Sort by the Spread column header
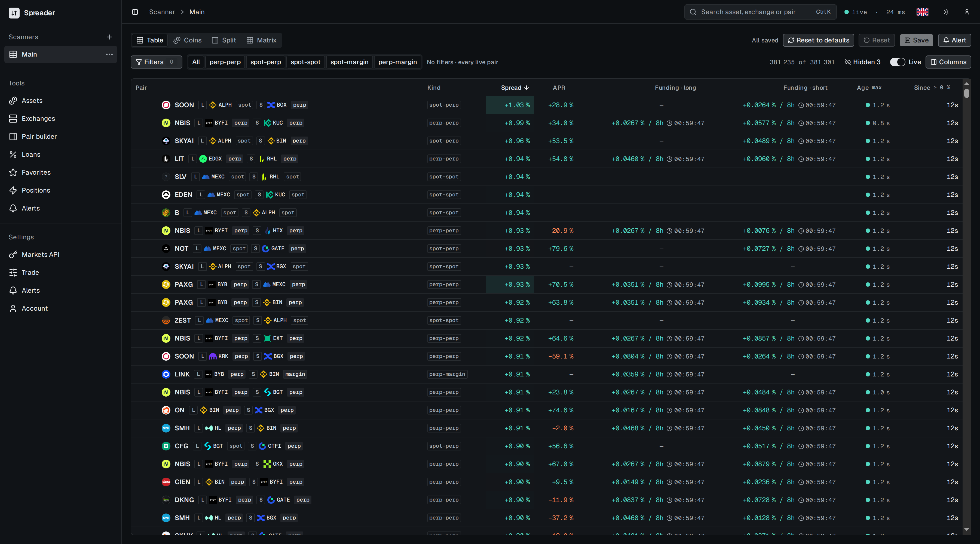980x544 pixels. 515,88
